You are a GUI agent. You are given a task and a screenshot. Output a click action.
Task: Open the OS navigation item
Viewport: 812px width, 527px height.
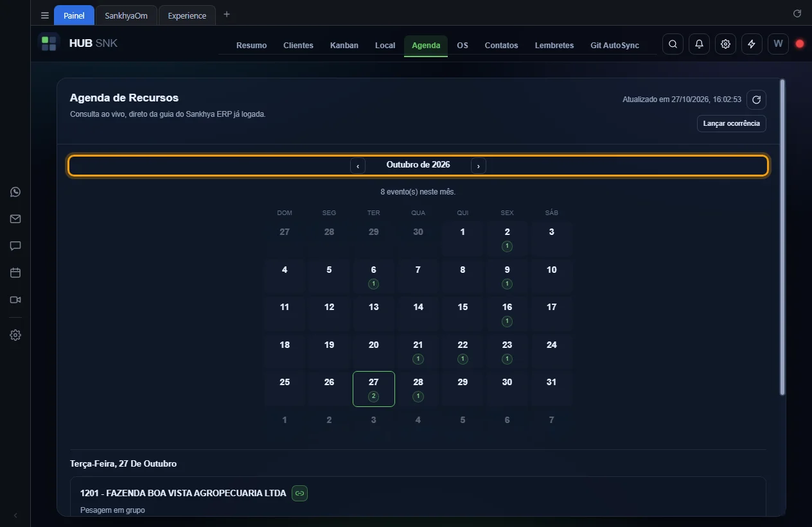pos(463,46)
